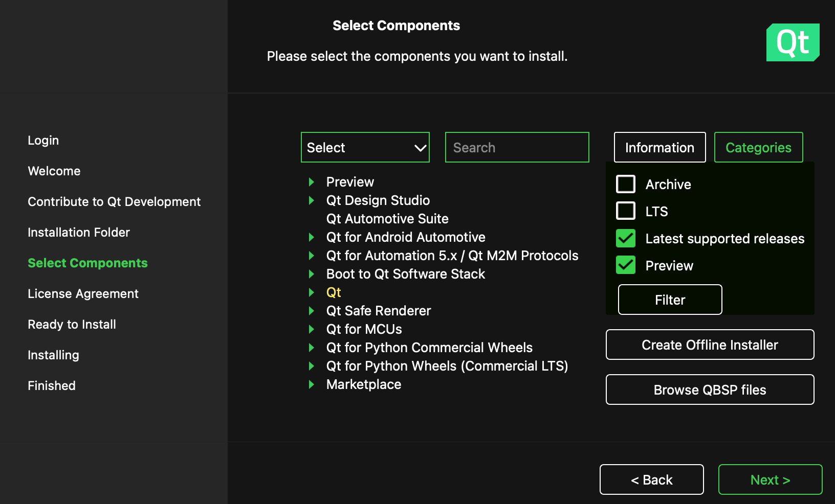Select Qt for Android Automotive component

click(406, 237)
